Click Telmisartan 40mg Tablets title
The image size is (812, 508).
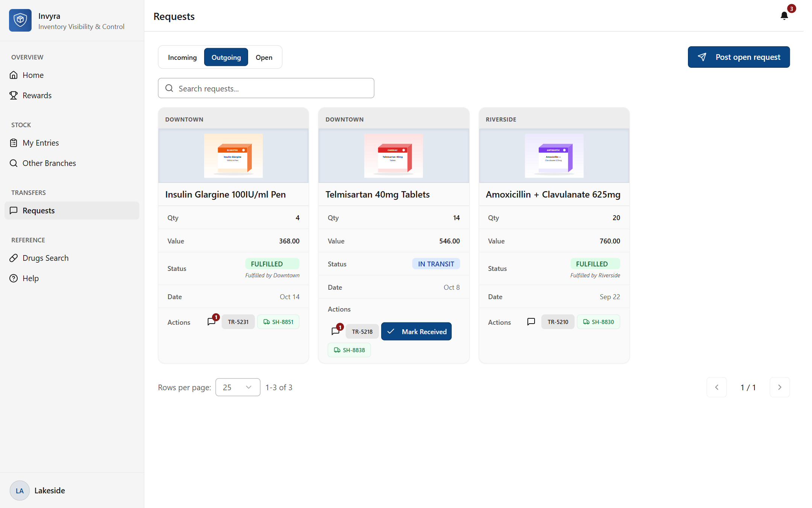pos(377,195)
